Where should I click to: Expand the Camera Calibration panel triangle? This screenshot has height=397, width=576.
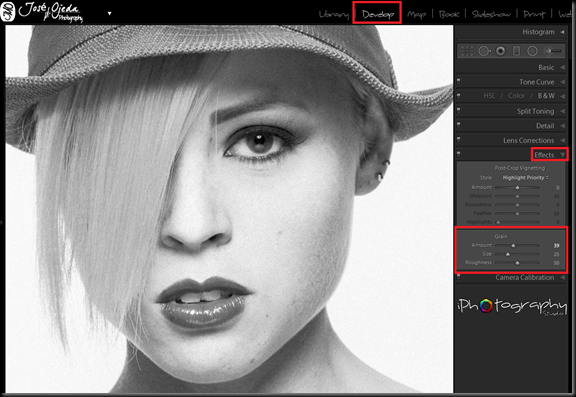(562, 277)
